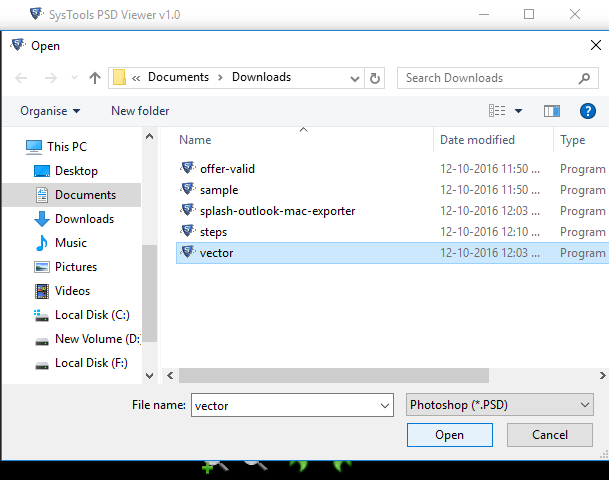
Task: Select Videos in navigation pane
Action: tap(62, 291)
